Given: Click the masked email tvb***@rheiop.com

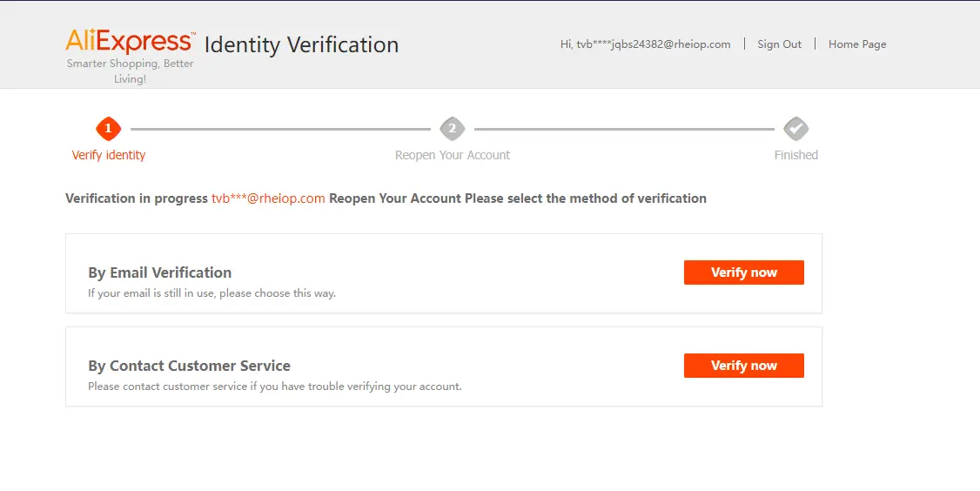Looking at the screenshot, I should pos(268,198).
